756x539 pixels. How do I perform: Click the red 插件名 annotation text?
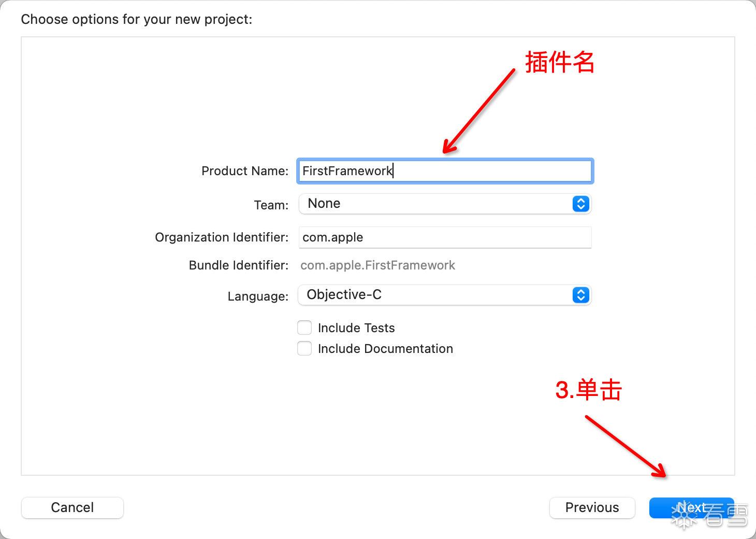point(560,63)
